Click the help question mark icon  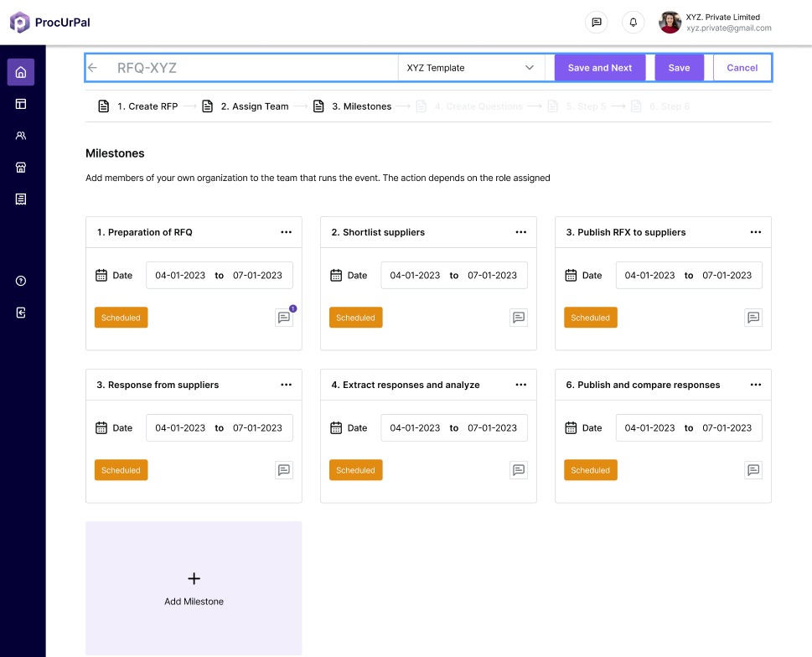click(21, 281)
